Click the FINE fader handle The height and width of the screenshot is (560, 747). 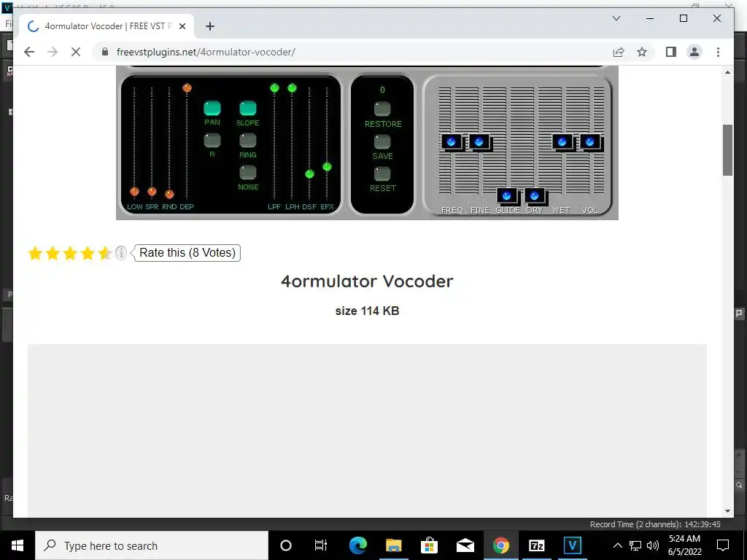point(479,142)
